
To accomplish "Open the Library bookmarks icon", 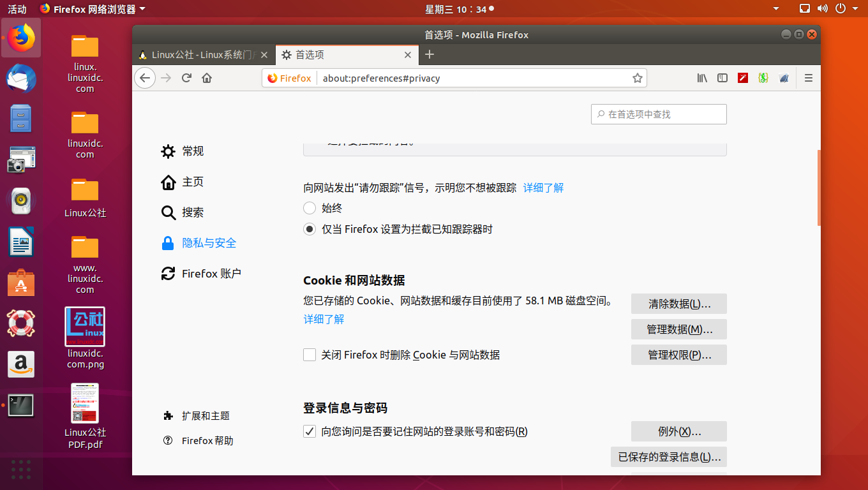I will pyautogui.click(x=702, y=78).
